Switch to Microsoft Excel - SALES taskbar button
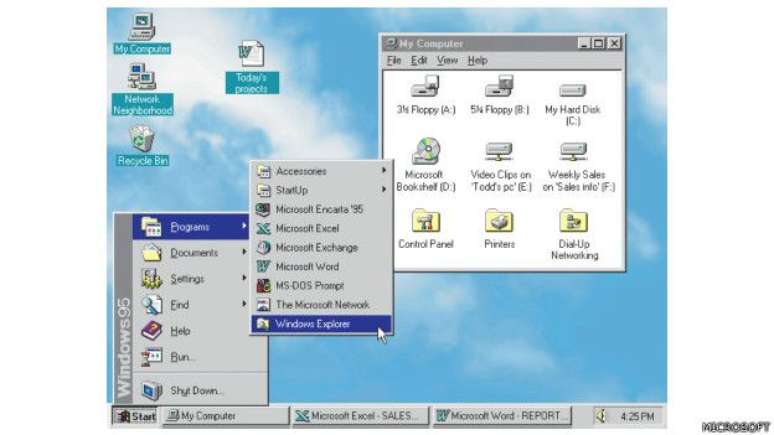The width and height of the screenshot is (774, 435). (360, 416)
